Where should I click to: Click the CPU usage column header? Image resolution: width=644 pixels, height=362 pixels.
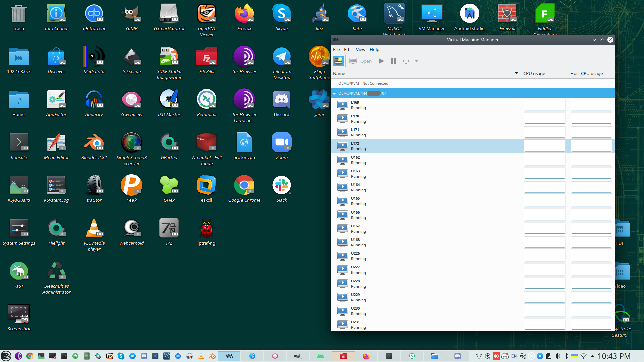[x=534, y=73]
